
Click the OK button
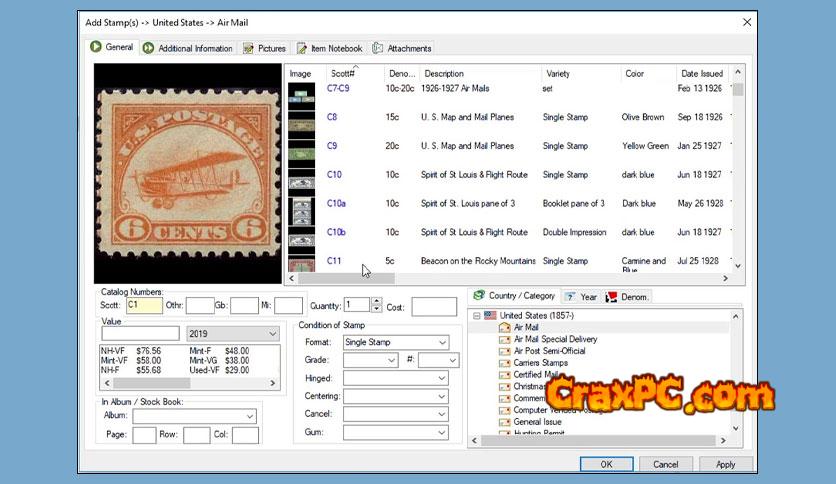tap(607, 464)
